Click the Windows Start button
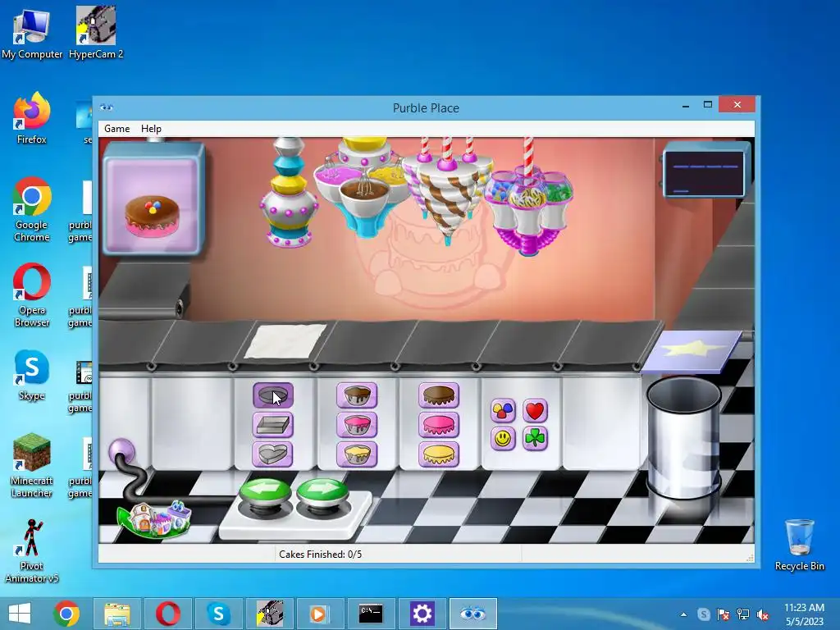The width and height of the screenshot is (840, 630). [x=20, y=614]
